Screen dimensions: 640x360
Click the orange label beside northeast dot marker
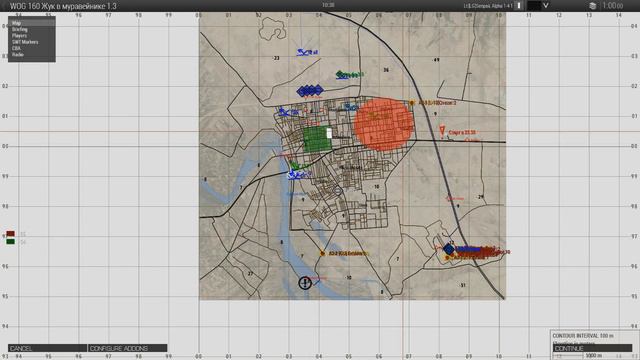[x=437, y=103]
